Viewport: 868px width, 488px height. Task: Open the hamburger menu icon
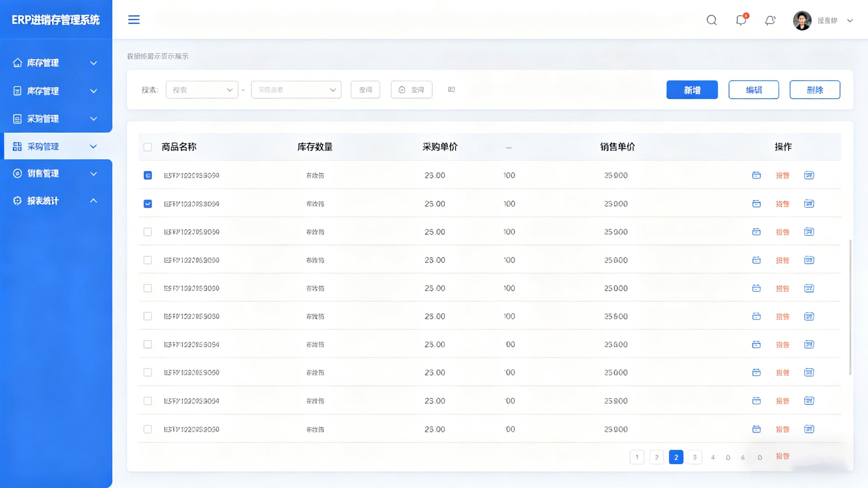click(134, 19)
